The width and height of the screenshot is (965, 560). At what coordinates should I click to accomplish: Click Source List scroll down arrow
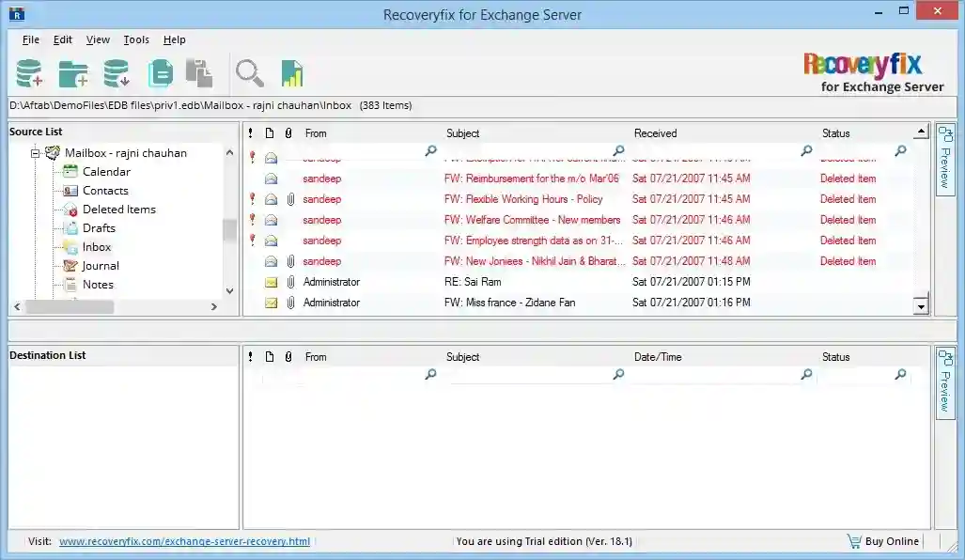pos(229,291)
